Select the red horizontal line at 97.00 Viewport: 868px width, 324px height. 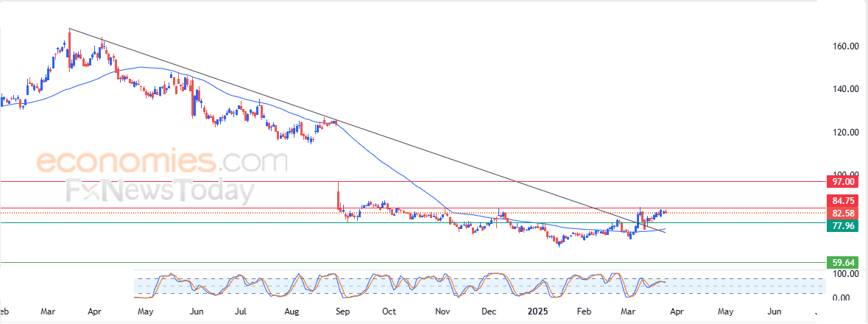coord(412,181)
